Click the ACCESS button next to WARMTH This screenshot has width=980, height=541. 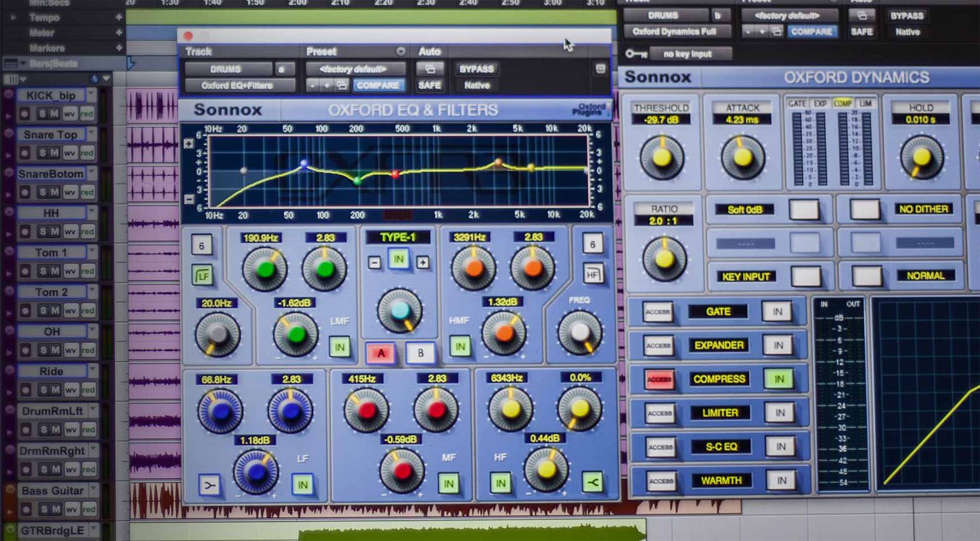(658, 481)
